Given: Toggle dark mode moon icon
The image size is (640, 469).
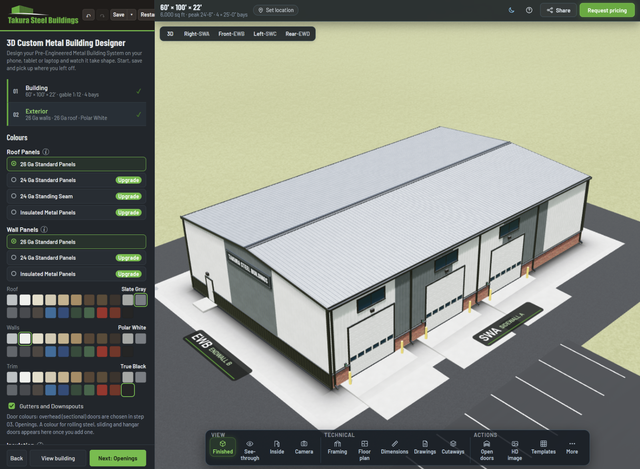Looking at the screenshot, I should pos(511,10).
